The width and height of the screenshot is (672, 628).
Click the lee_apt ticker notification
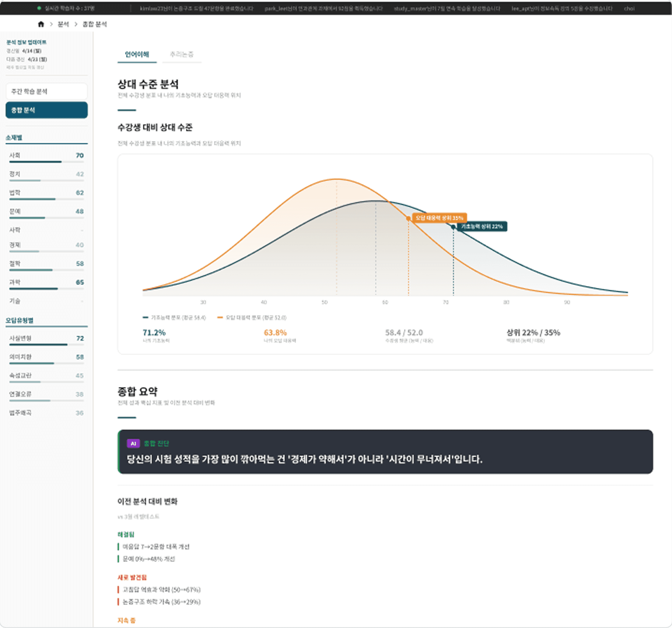(x=562, y=9)
